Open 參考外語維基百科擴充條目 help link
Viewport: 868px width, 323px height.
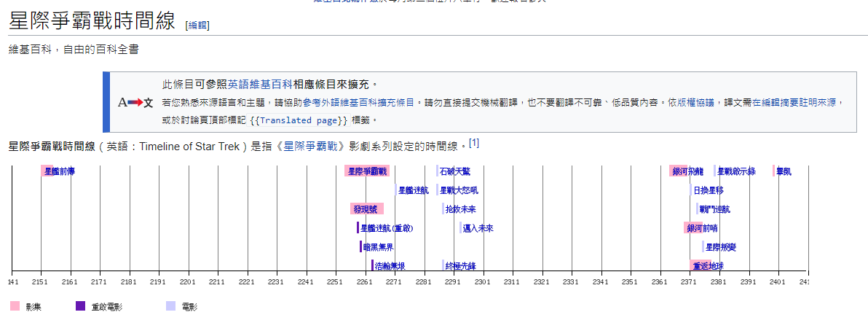358,103
